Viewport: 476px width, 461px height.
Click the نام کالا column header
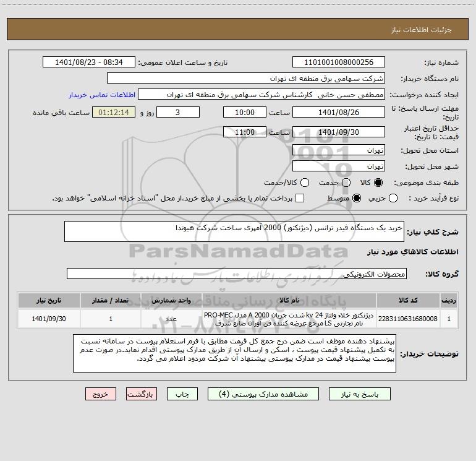click(289, 300)
